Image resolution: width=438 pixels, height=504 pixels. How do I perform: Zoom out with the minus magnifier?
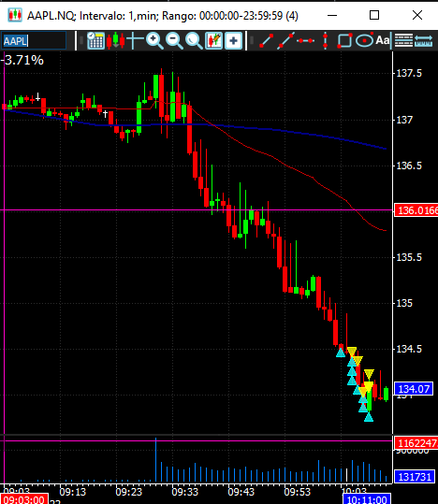[x=174, y=40]
